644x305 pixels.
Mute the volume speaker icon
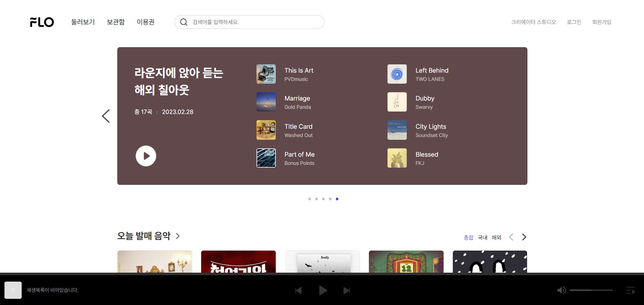[x=561, y=290]
